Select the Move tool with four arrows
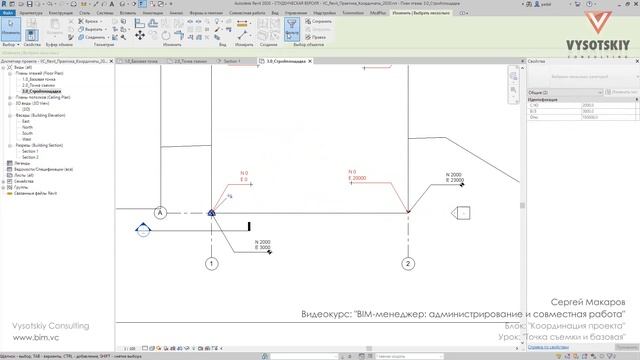The height and width of the screenshot is (360, 640). coord(140,36)
